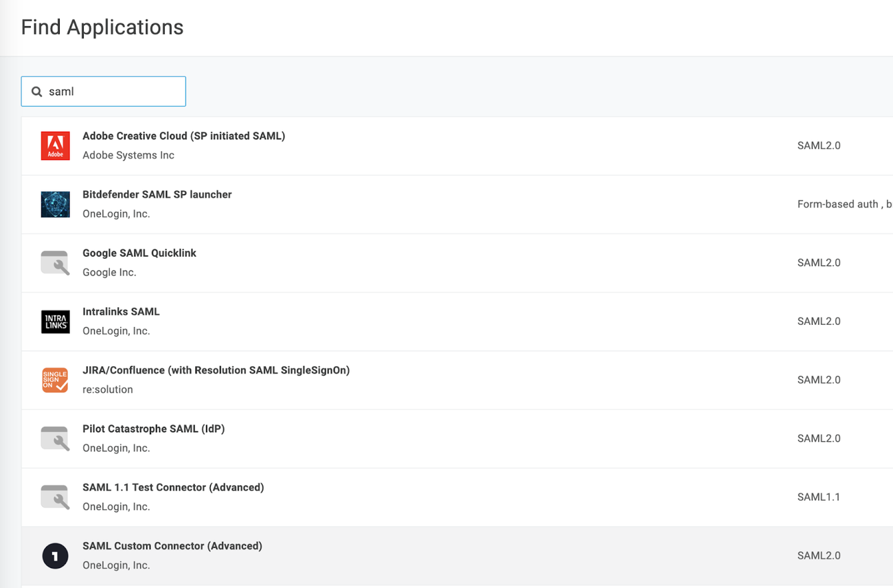Click OneLogin, Inc. under Intralinks SAML
This screenshot has width=893, height=588.
pos(116,331)
